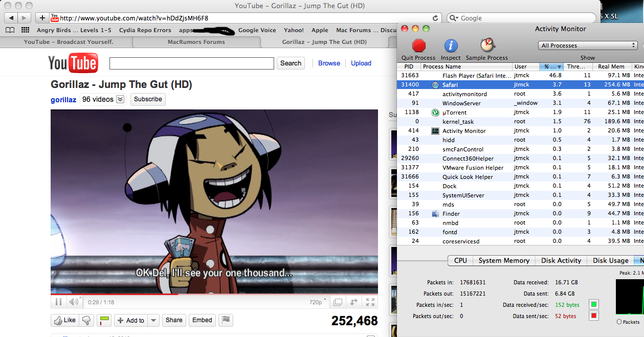The image size is (644, 337).
Task: Click the red Data sent color swatch
Action: (594, 316)
